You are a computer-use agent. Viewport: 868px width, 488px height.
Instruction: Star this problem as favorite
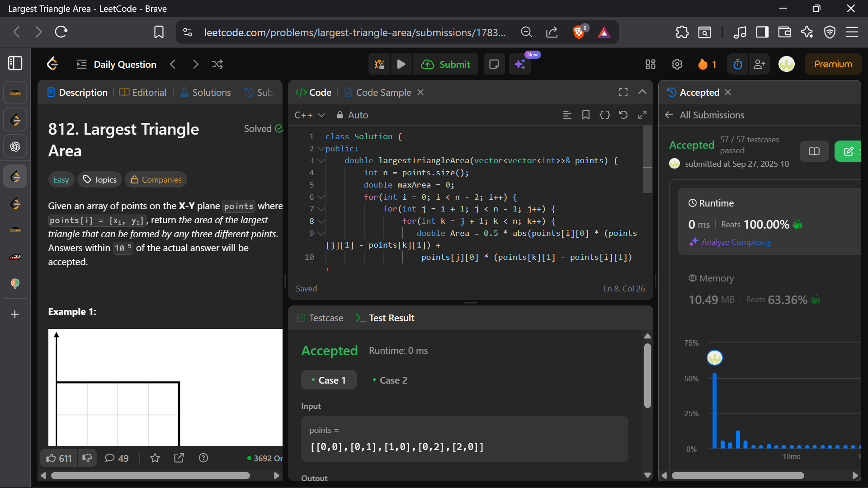pos(155,458)
